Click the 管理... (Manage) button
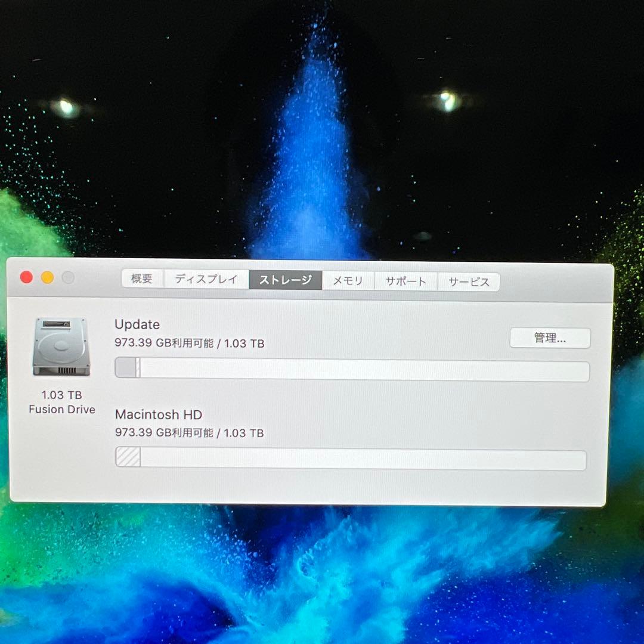This screenshot has width=644, height=644. point(550,338)
